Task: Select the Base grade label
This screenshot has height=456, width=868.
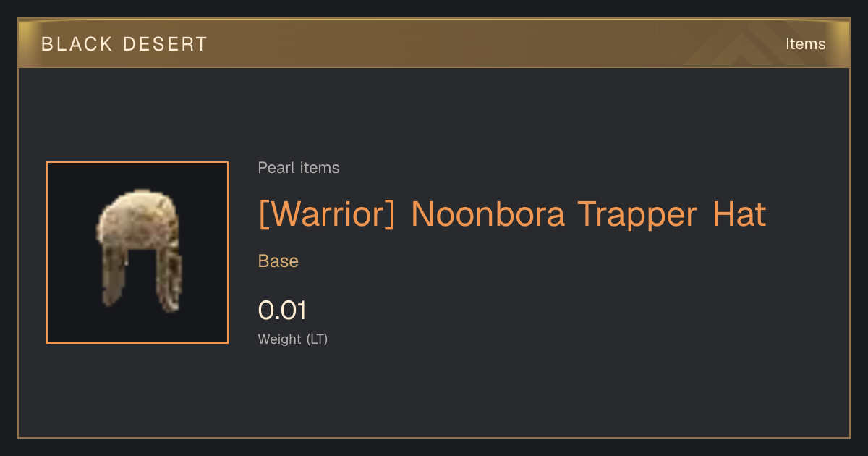Action: pyautogui.click(x=278, y=261)
